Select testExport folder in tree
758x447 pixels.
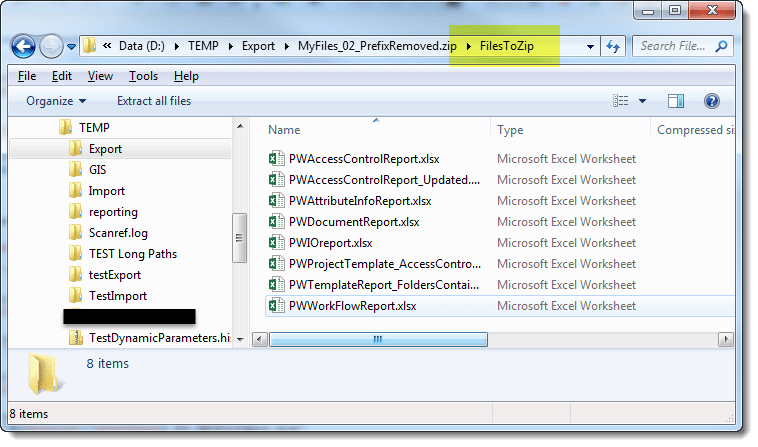click(115, 274)
